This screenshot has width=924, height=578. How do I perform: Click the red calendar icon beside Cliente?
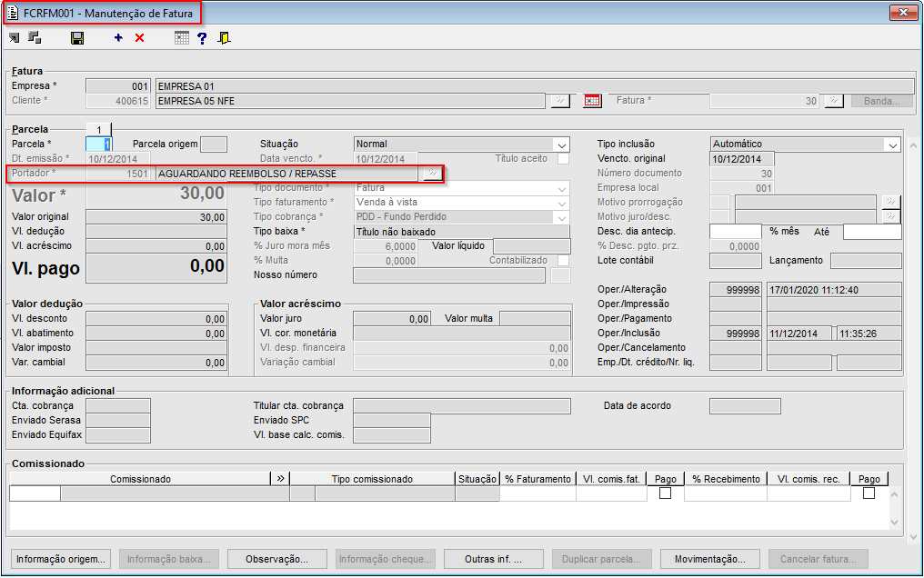(592, 101)
